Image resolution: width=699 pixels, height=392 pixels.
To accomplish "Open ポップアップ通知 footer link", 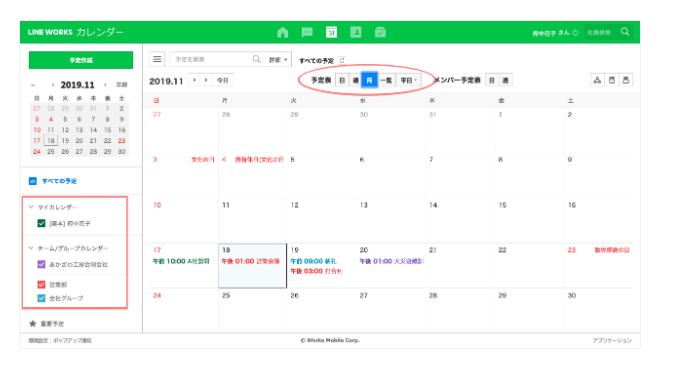I will click(x=72, y=340).
